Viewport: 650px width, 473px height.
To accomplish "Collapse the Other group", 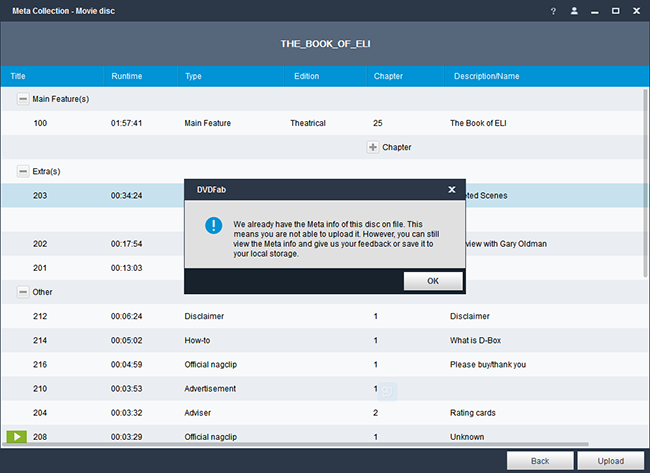I will pos(23,292).
